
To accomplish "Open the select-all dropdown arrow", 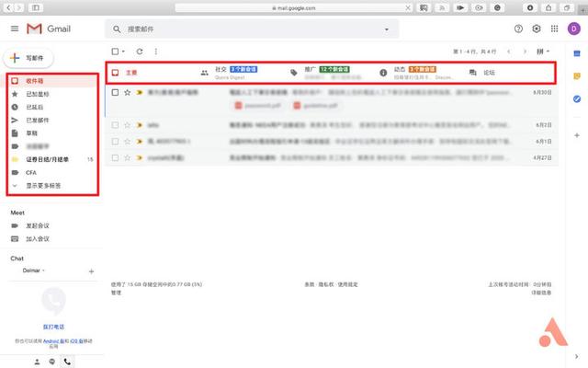I will click(x=123, y=52).
